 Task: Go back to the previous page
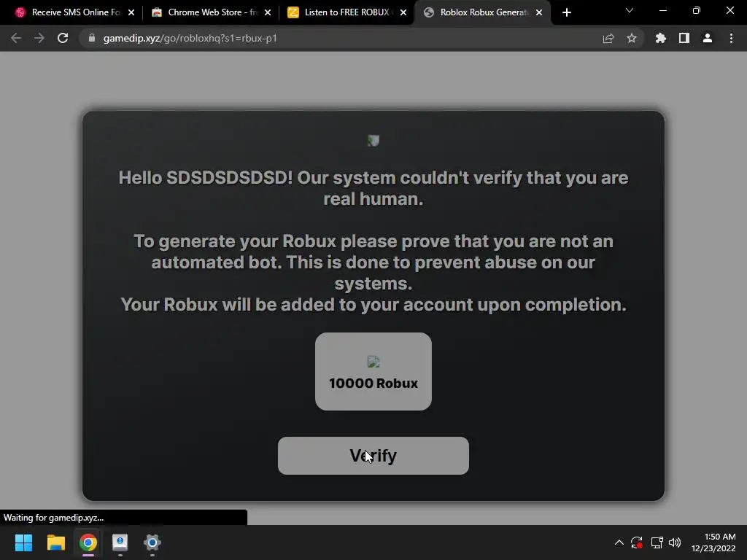tap(16, 38)
